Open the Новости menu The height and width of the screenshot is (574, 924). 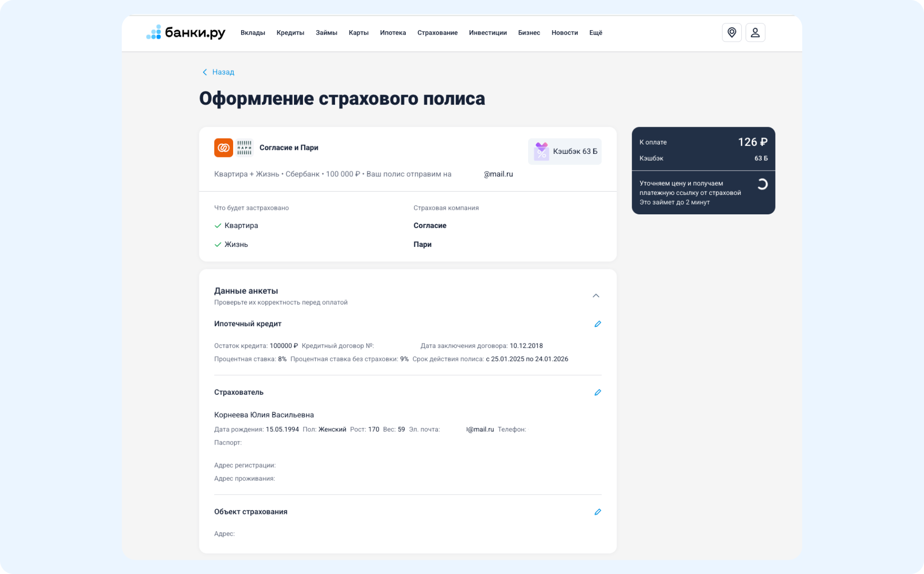click(x=565, y=32)
